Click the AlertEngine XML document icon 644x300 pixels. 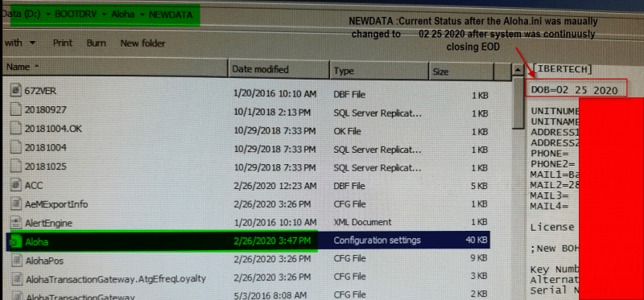(16, 223)
